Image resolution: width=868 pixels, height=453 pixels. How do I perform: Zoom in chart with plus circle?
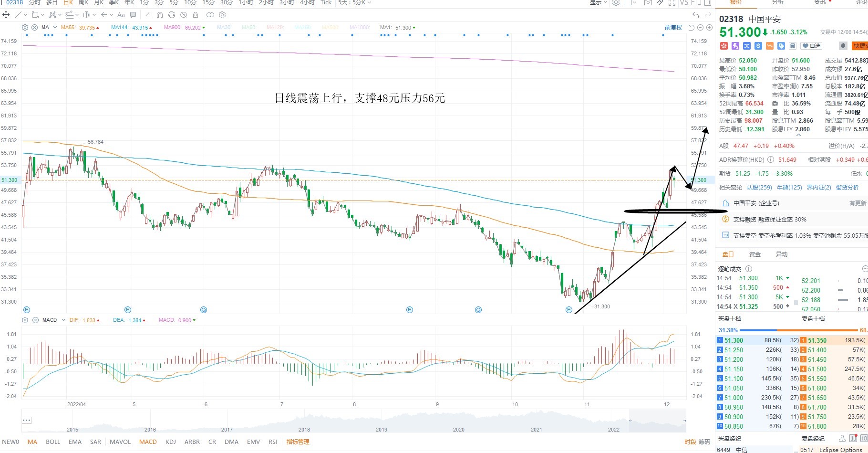(x=709, y=28)
